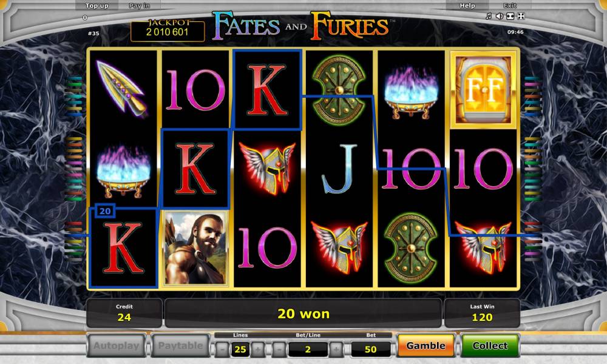Mute the sound speaker icon

click(x=500, y=16)
